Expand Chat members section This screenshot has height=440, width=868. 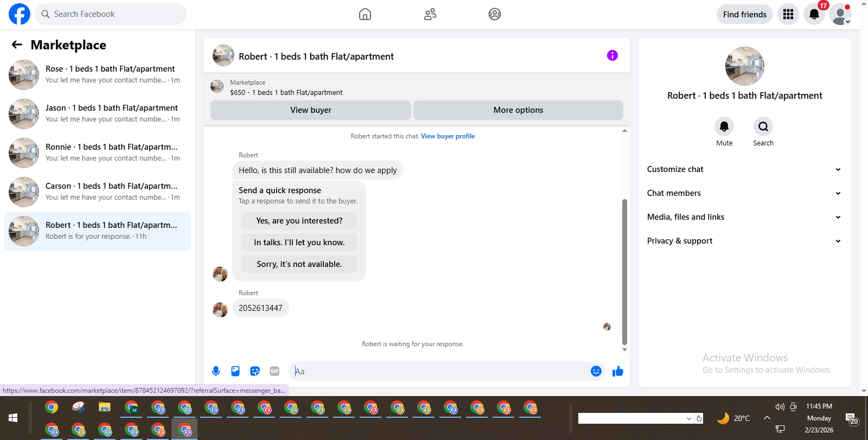pos(744,193)
